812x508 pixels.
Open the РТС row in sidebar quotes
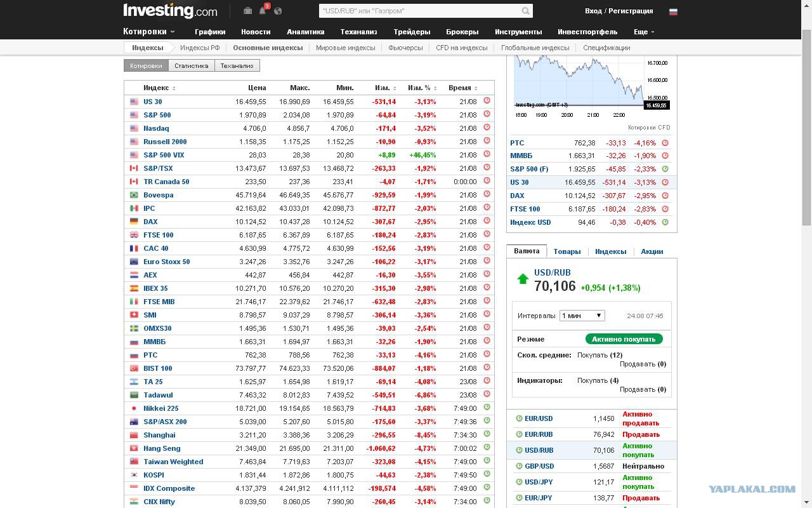tap(591, 143)
